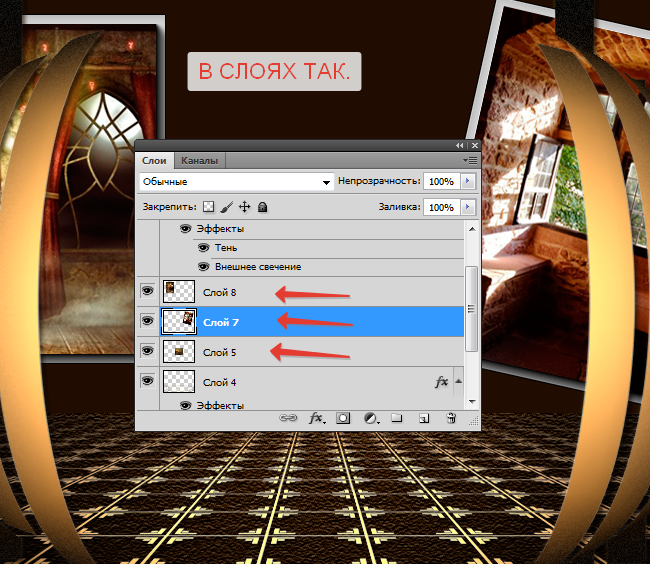Select the Слой 7 layer thumbnail
The image size is (650, 564).
click(179, 321)
